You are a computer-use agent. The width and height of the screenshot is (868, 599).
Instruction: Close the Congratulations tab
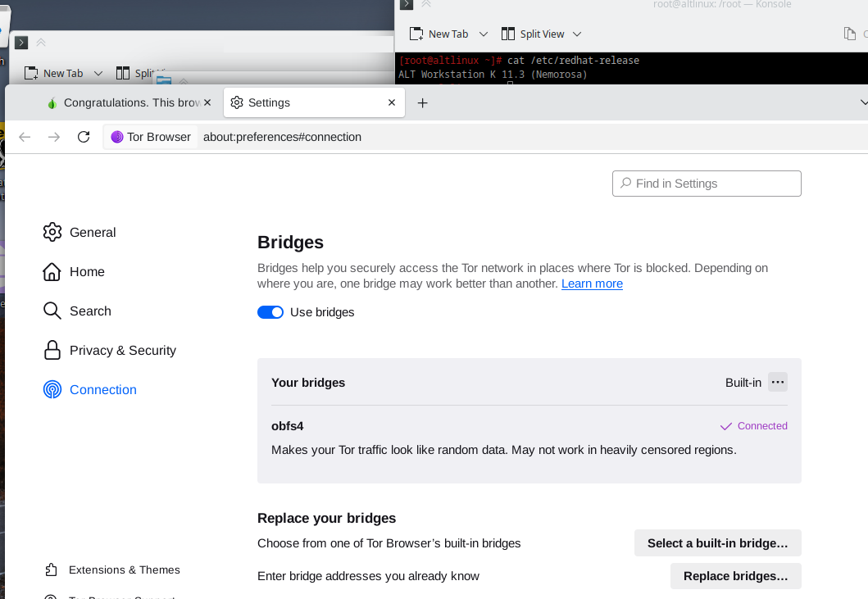click(207, 102)
